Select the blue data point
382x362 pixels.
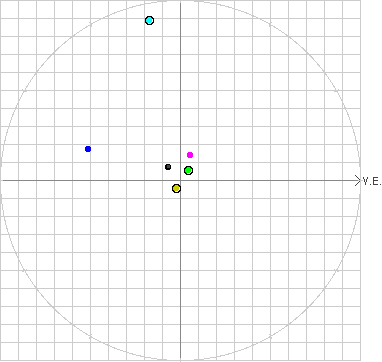[88, 149]
